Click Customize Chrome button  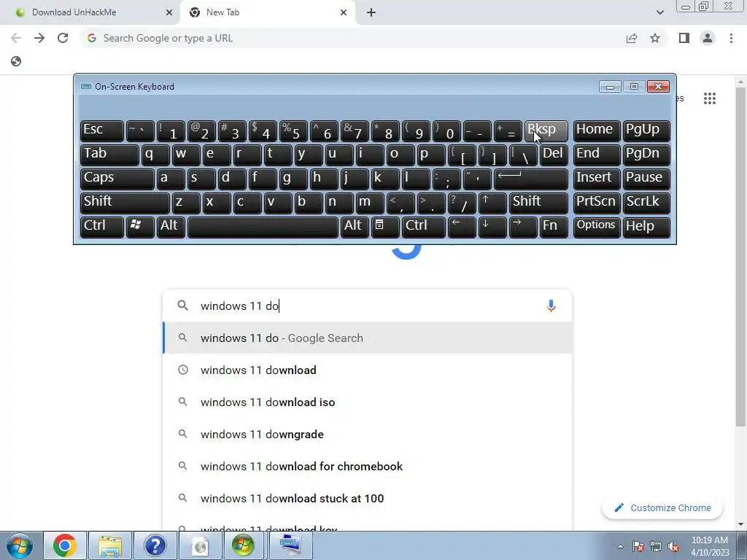click(662, 508)
